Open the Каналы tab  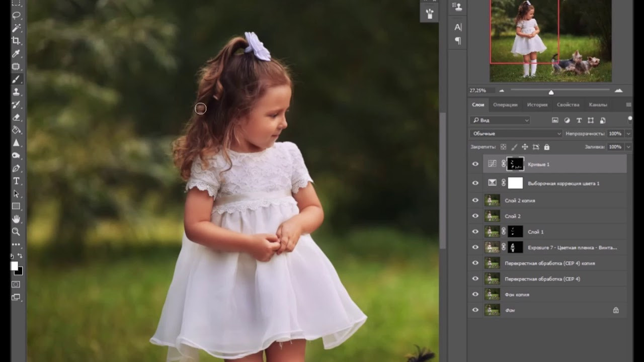(x=598, y=105)
